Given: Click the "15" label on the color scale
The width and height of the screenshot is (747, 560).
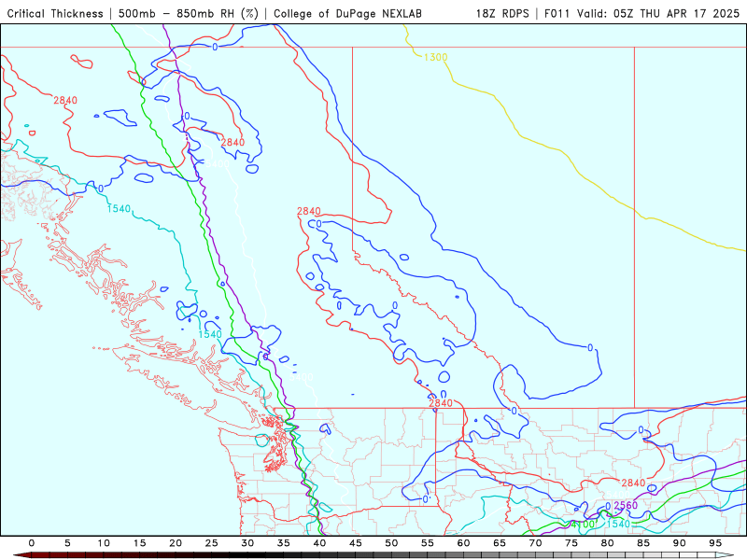Looking at the screenshot, I should (x=139, y=543).
